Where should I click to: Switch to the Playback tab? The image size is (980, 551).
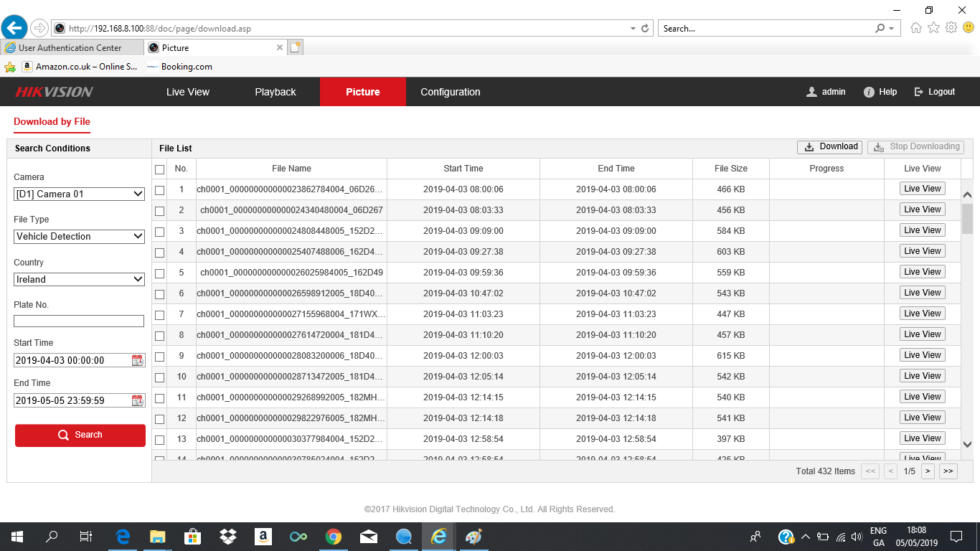[x=275, y=92]
